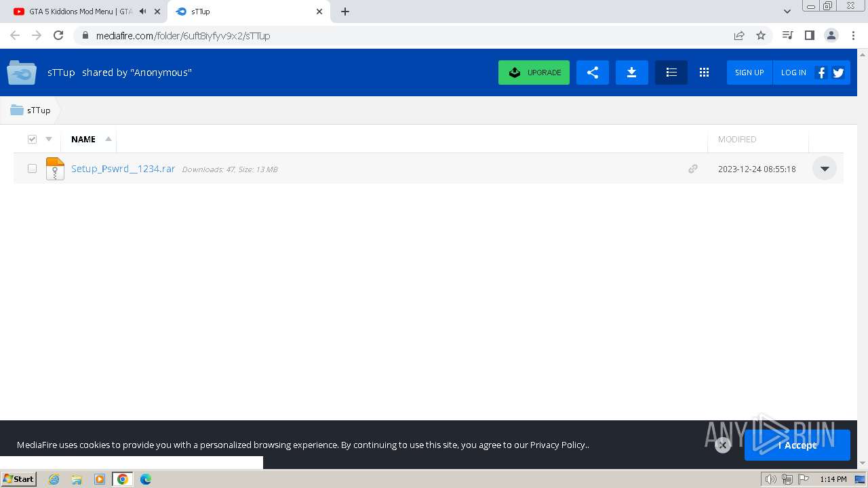Open File Explorer from taskbar
The width and height of the screenshot is (868, 488).
pyautogui.click(x=77, y=479)
